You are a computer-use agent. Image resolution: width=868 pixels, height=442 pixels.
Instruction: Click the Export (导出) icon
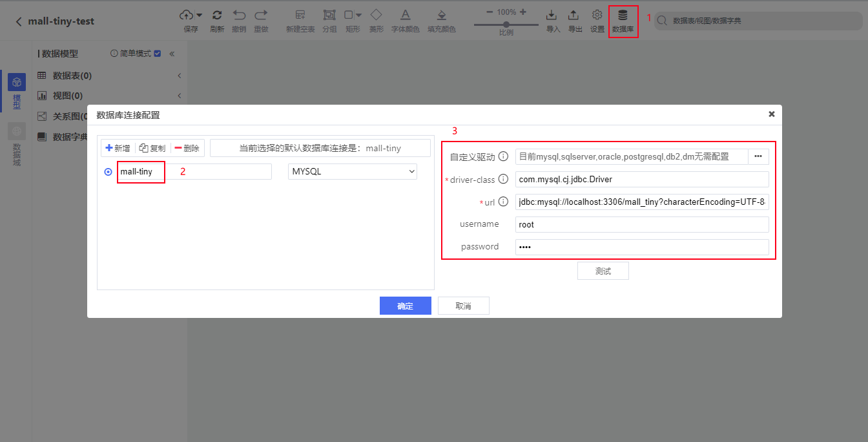coord(573,14)
